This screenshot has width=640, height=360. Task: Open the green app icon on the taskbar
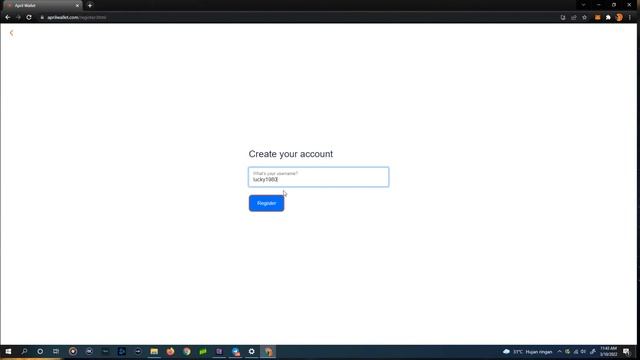(203, 351)
